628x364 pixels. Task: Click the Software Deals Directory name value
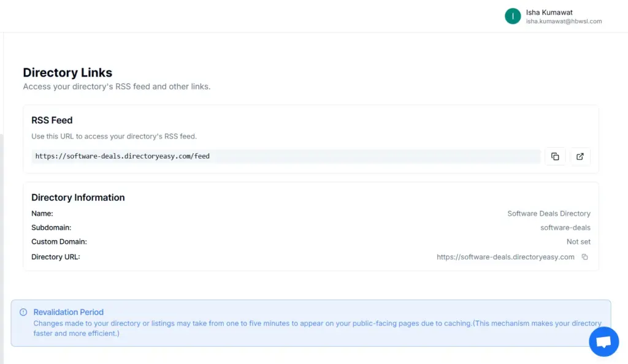pyautogui.click(x=548, y=213)
